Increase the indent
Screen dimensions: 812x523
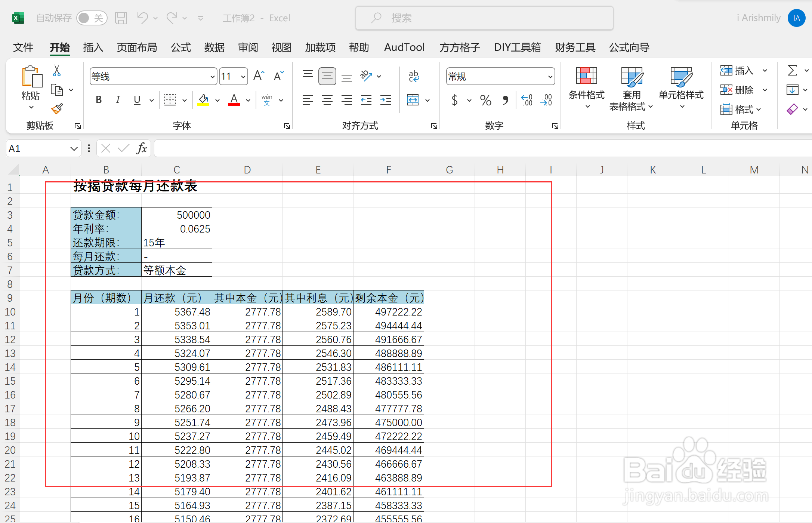386,100
